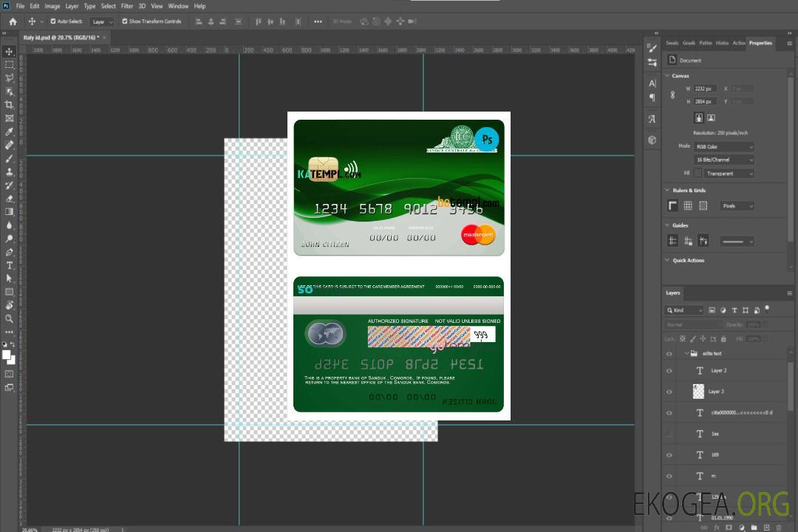Select the Pen tool
Viewport: 798px width, 532px height.
(x=9, y=252)
